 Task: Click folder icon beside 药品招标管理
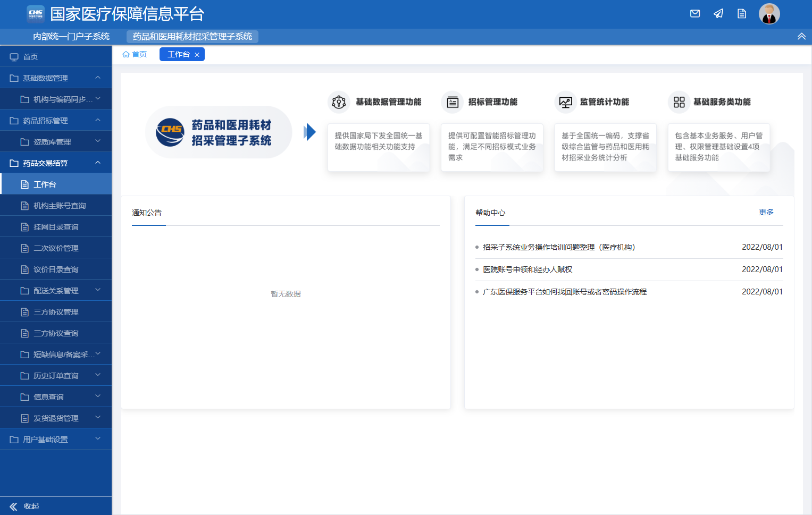14,121
